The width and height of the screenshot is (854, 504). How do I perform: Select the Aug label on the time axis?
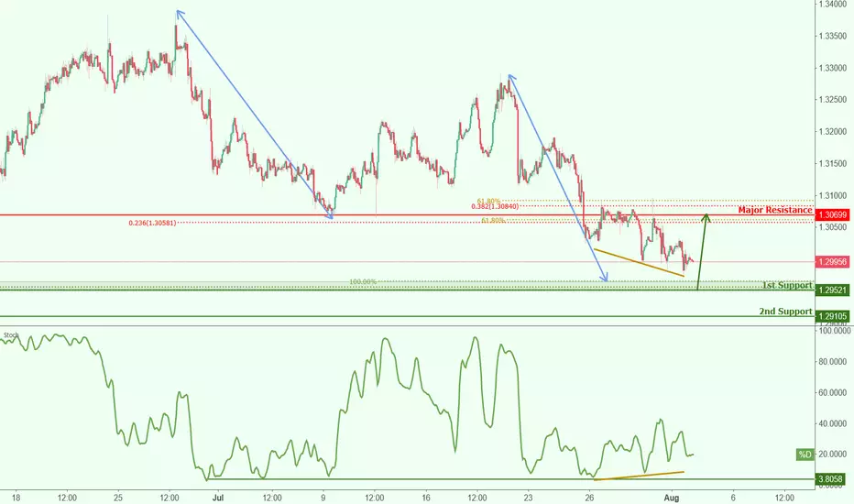(x=672, y=498)
